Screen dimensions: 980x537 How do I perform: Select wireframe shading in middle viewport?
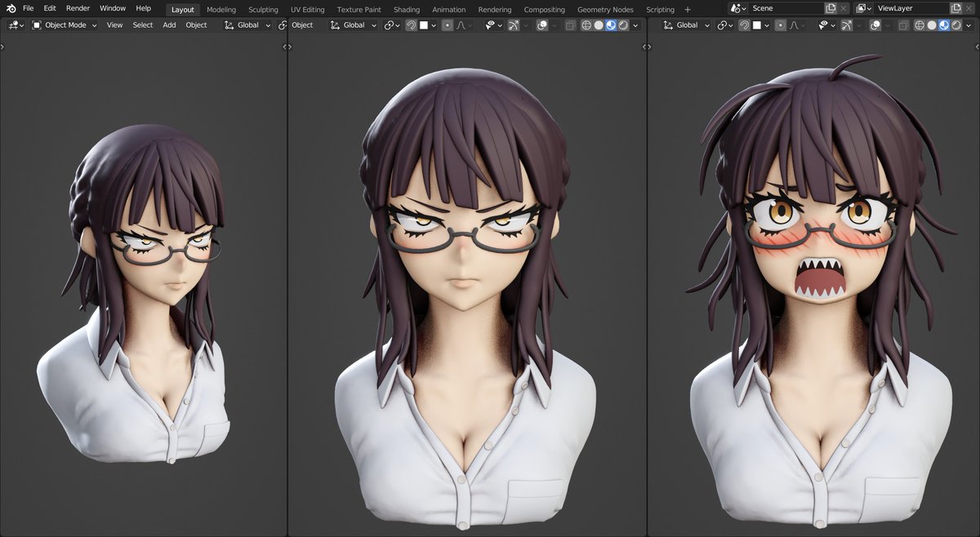[586, 25]
